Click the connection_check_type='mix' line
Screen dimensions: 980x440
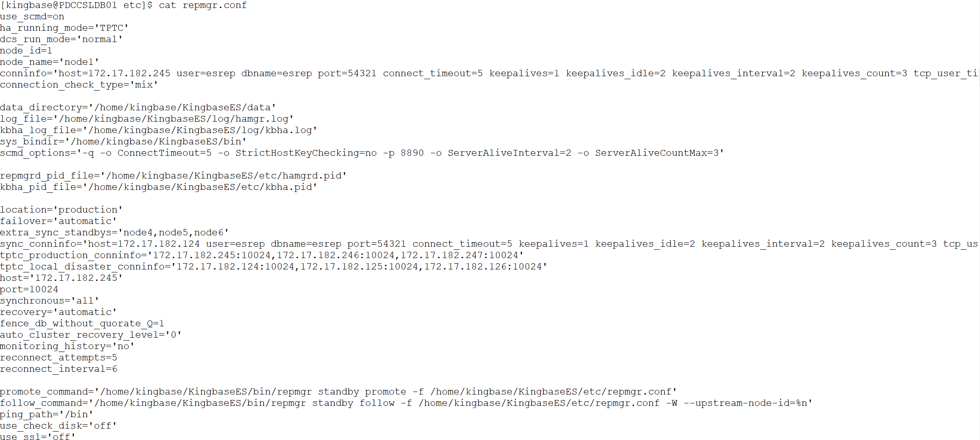tap(79, 85)
